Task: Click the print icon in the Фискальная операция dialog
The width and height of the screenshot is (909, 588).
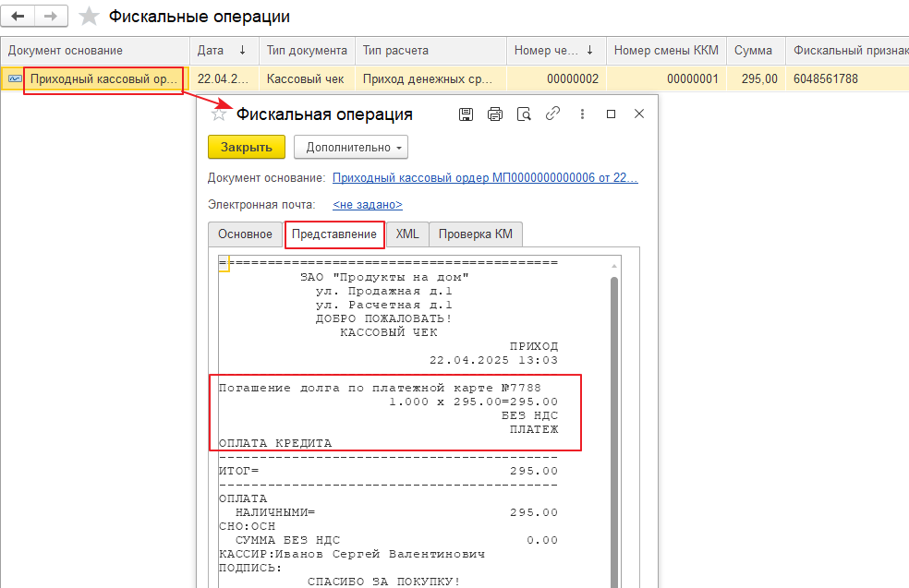Action: pos(495,114)
